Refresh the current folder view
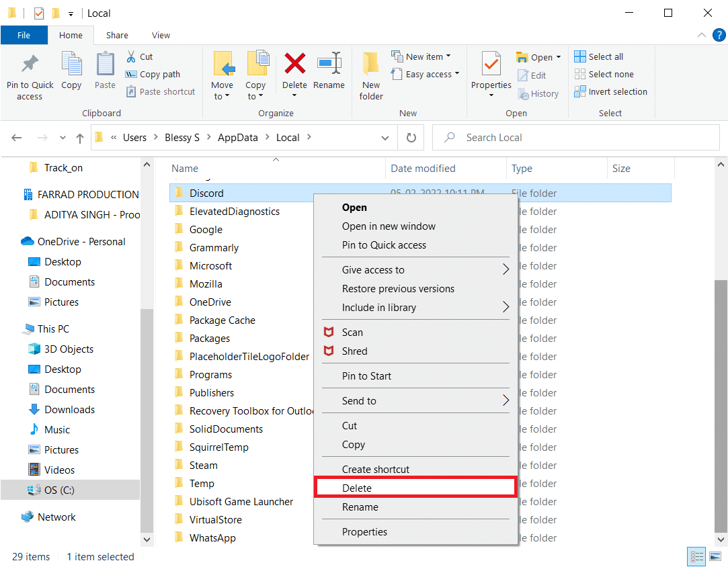 point(411,138)
